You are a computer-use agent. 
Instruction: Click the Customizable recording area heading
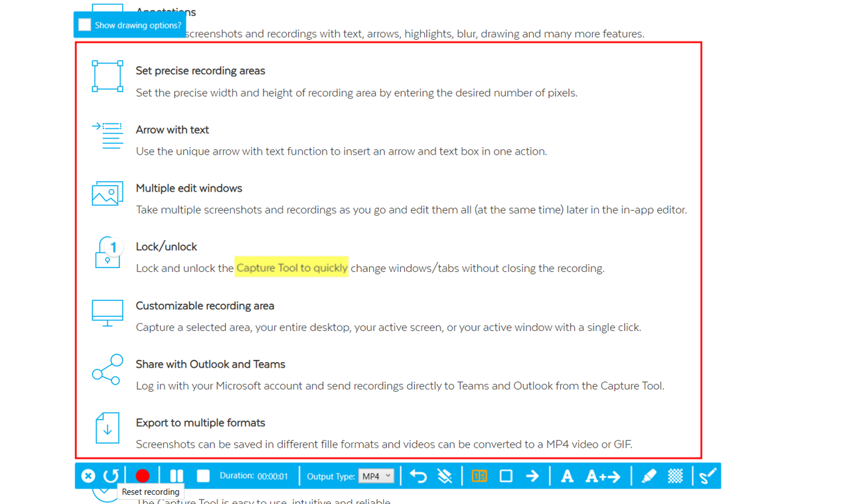[205, 306]
